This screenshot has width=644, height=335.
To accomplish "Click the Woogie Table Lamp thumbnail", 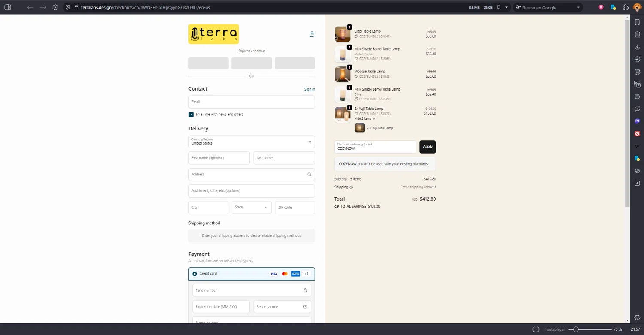I will (x=343, y=74).
